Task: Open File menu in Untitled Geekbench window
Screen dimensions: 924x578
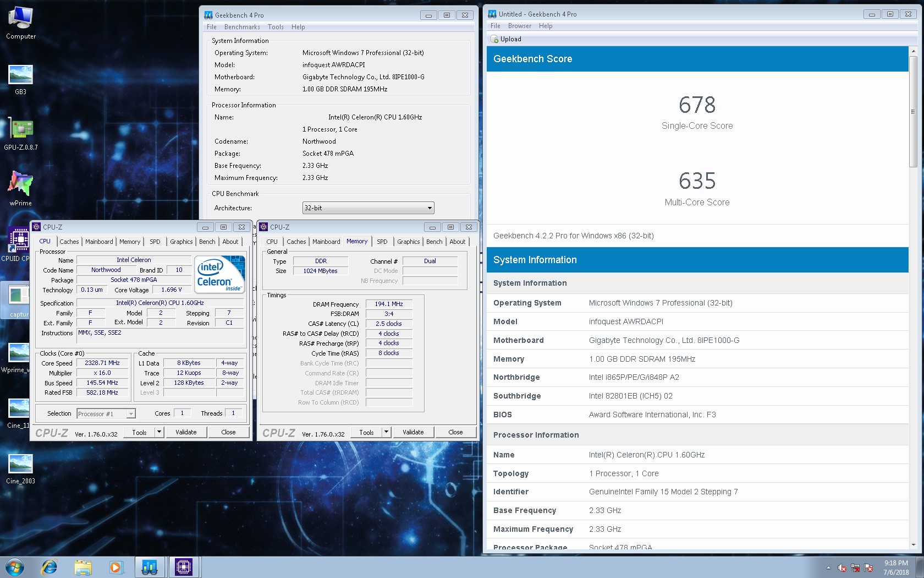Action: (x=495, y=26)
